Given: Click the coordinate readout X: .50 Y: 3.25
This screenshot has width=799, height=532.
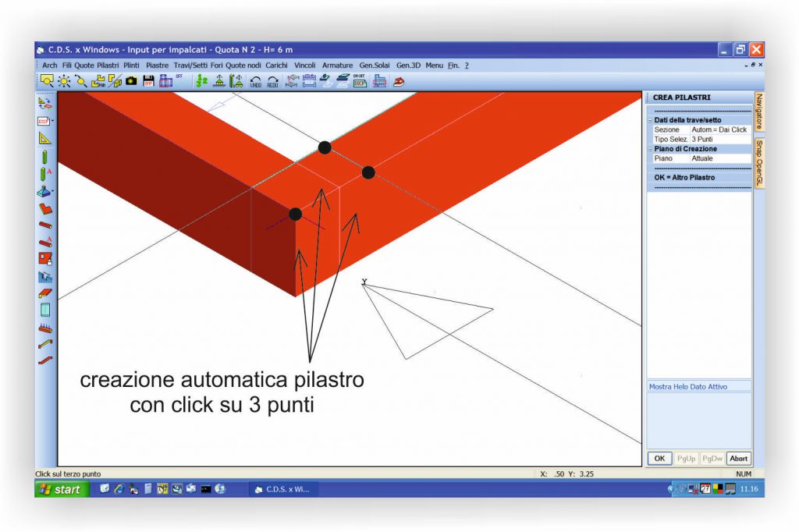Looking at the screenshot, I should coord(567,474).
